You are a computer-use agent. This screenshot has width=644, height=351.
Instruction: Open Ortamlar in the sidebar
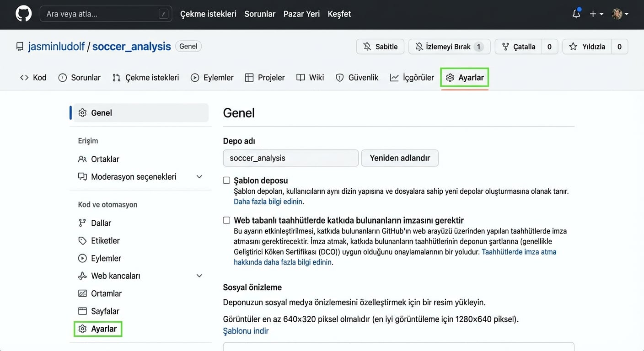(106, 293)
